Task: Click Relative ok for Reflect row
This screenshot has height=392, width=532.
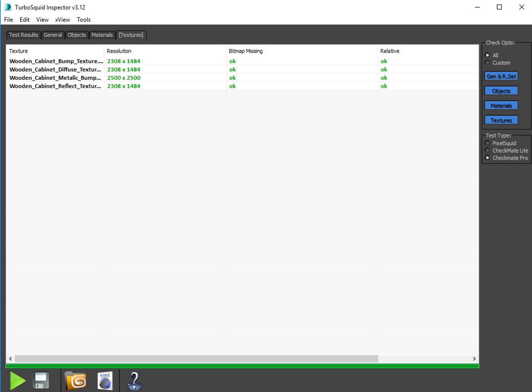Action: [384, 86]
